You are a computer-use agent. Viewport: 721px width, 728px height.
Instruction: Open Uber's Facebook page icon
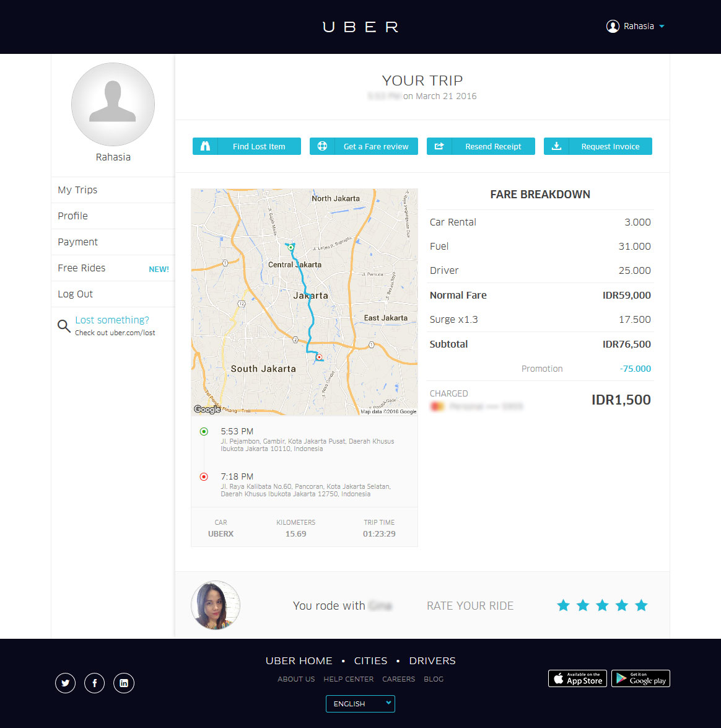pos(95,683)
